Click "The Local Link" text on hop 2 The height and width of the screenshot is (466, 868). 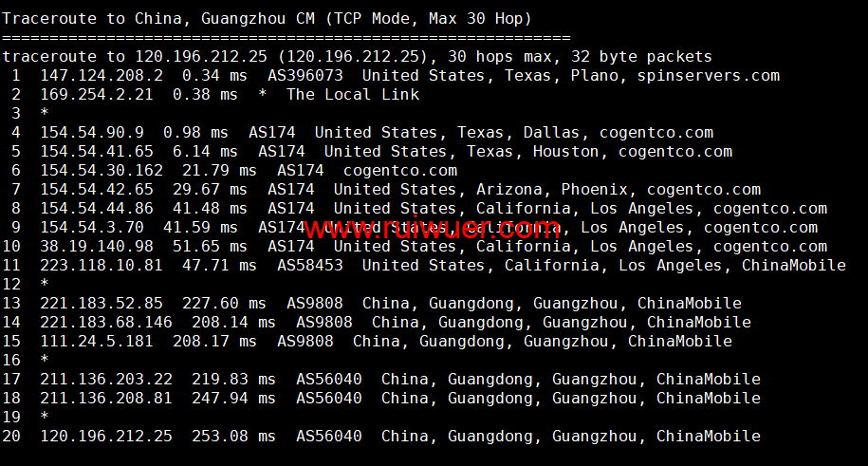[352, 95]
